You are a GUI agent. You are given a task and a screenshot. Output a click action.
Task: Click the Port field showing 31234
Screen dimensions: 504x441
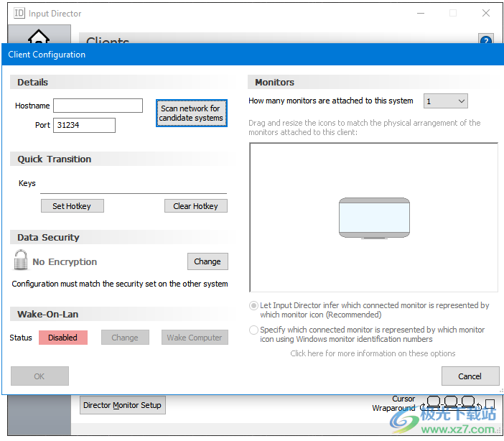click(x=84, y=125)
